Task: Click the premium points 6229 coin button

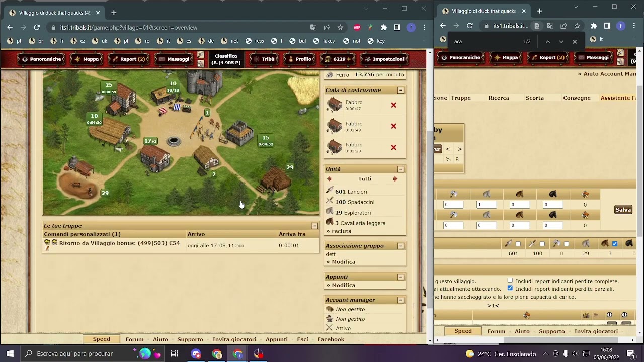Action: pos(338,59)
